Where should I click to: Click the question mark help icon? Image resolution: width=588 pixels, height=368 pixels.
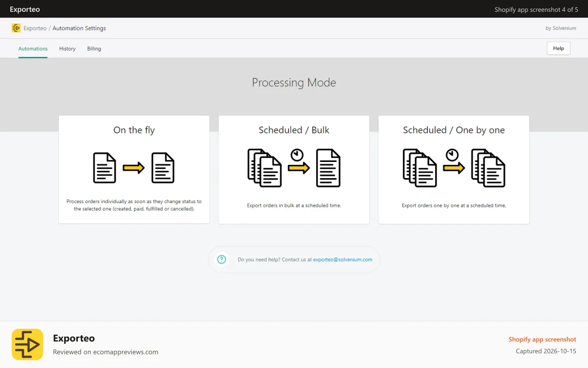click(221, 260)
